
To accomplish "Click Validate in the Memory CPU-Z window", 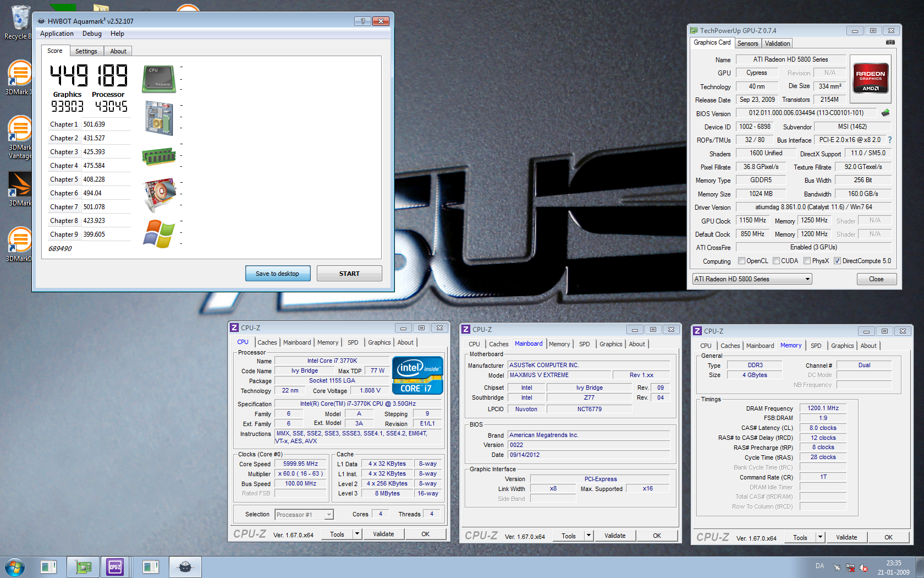I will [846, 537].
